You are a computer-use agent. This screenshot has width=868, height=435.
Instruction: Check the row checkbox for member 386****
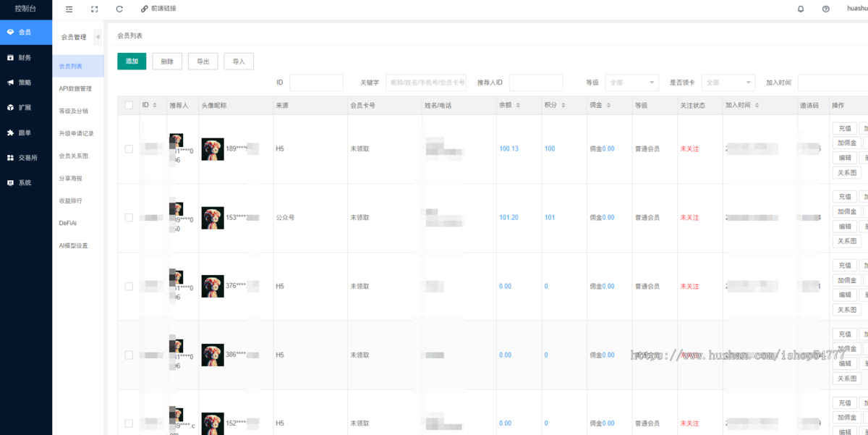tap(129, 355)
